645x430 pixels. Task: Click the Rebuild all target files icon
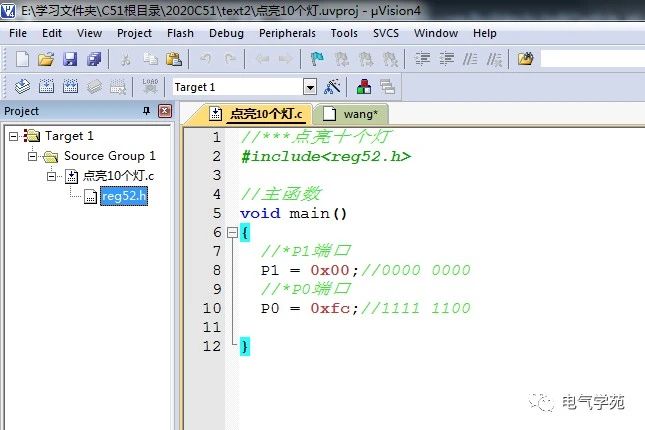pos(70,87)
